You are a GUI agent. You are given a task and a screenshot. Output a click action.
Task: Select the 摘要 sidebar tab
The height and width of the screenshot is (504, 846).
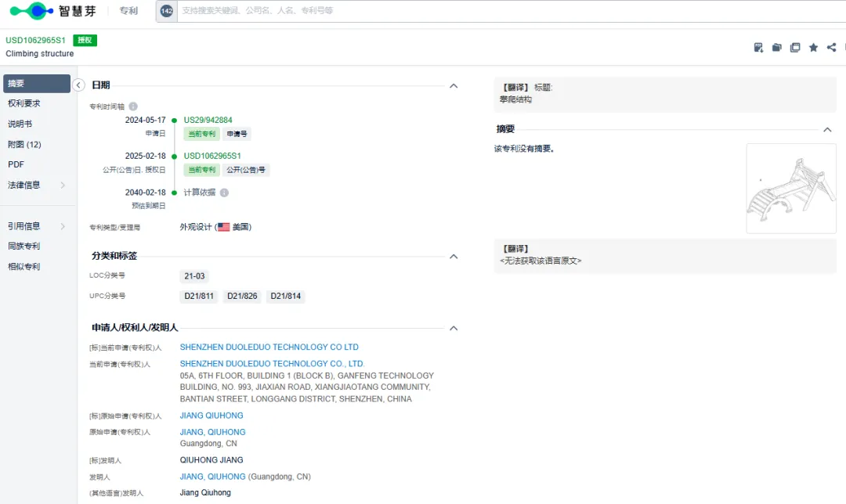37,84
